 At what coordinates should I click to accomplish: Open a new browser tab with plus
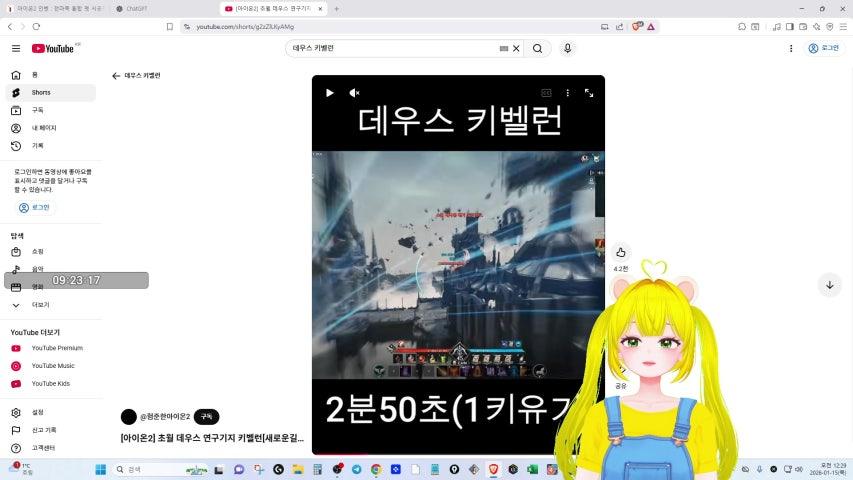[336, 9]
